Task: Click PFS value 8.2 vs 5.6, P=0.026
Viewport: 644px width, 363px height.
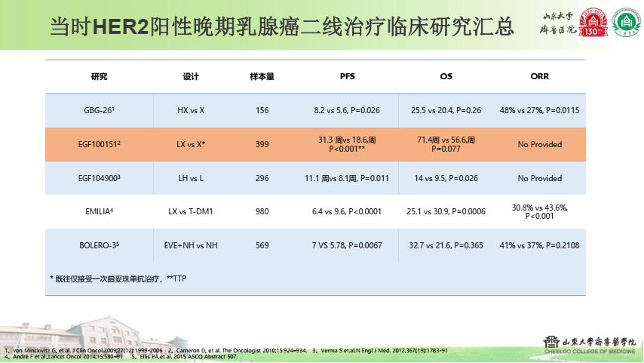Action: 347,110
